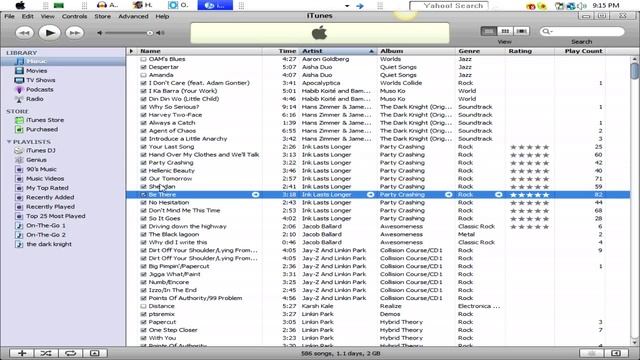Screen dimensions: 640x360
Task: Open Movies in the Library
Action: click(x=36, y=71)
